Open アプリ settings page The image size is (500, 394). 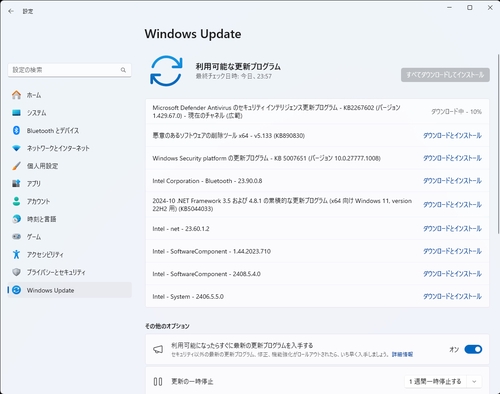(x=70, y=183)
